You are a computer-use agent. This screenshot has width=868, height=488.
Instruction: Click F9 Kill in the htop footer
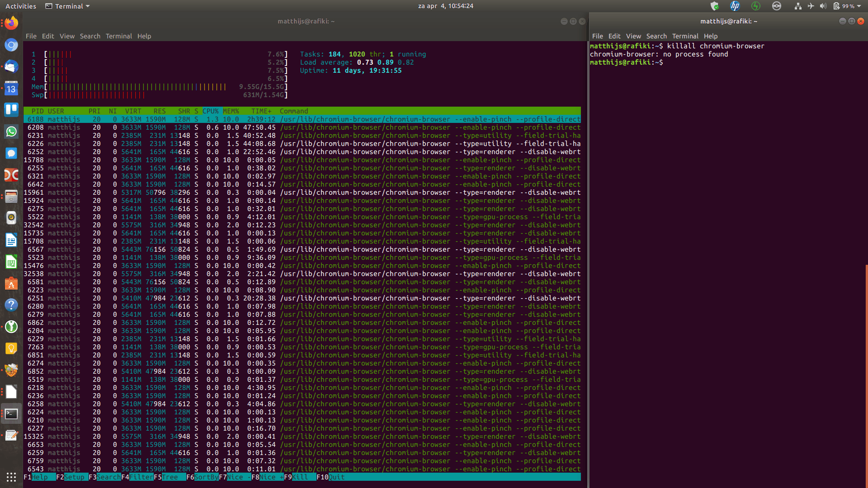(x=300, y=477)
